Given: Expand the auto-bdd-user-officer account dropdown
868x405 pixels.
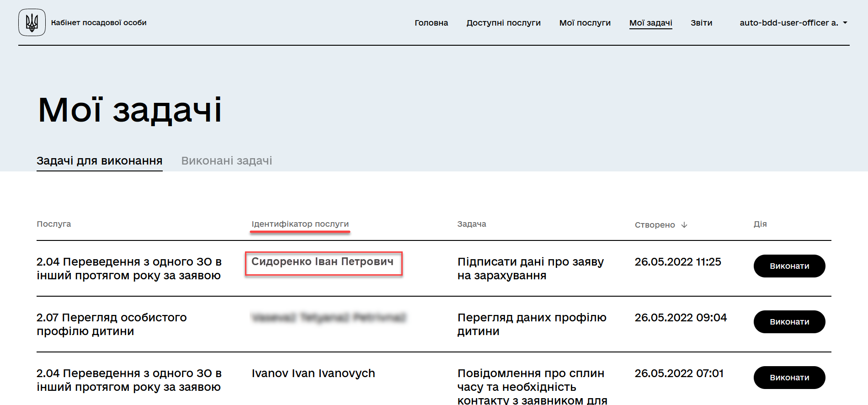Looking at the screenshot, I should [x=793, y=23].
